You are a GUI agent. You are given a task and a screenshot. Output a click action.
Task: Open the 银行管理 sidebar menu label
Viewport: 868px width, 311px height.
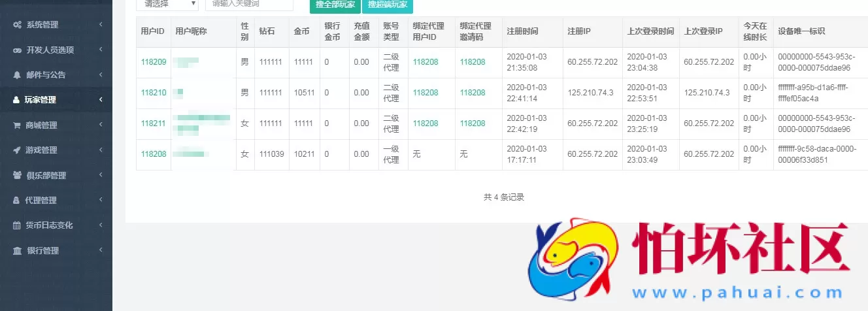(x=43, y=251)
